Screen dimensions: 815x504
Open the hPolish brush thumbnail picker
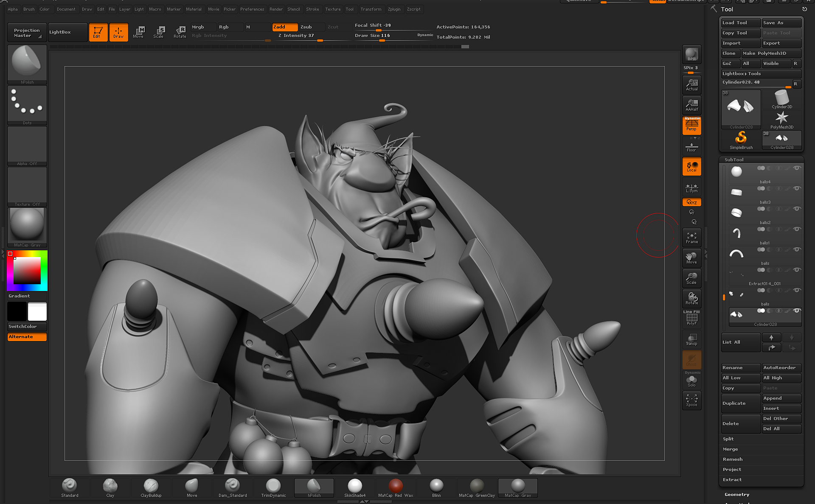27,64
